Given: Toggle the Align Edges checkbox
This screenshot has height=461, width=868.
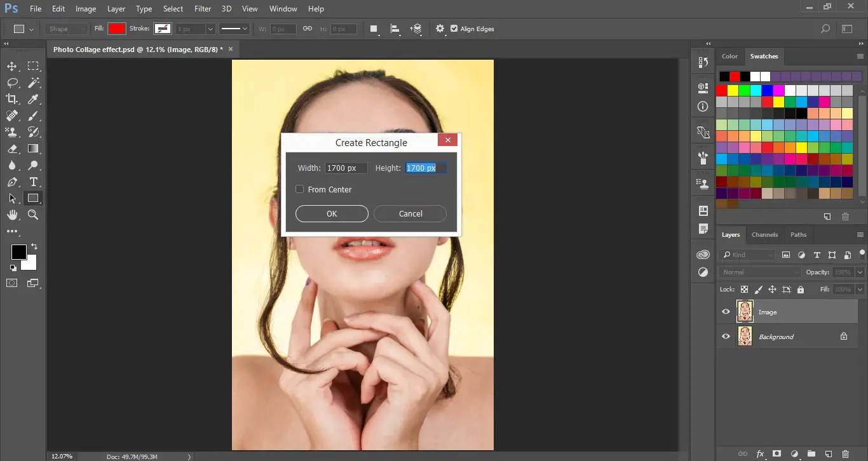Looking at the screenshot, I should coord(454,29).
